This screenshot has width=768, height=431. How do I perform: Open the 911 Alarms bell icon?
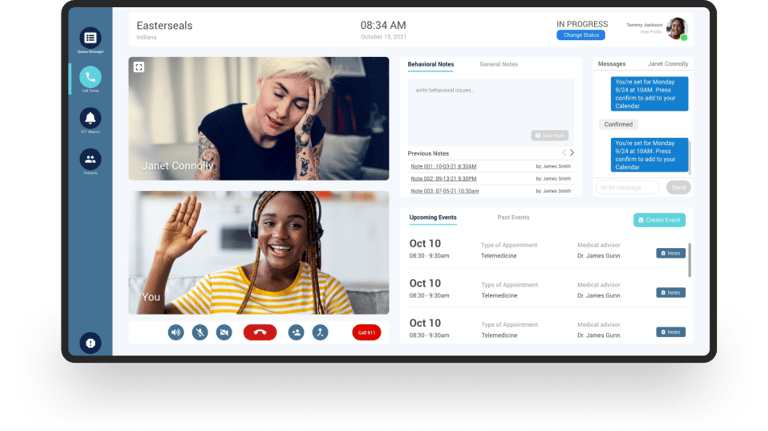pos(90,118)
